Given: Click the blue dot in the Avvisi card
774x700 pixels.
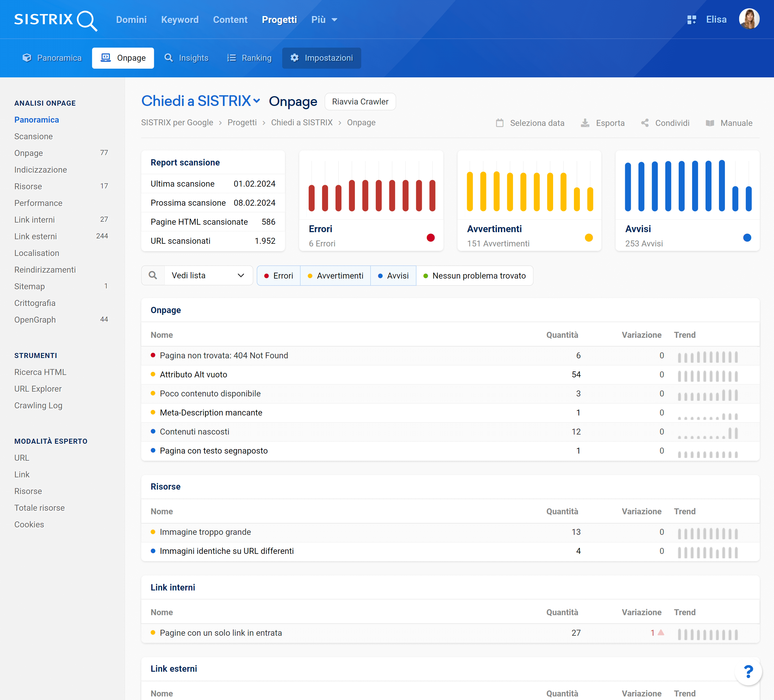Looking at the screenshot, I should coord(747,237).
